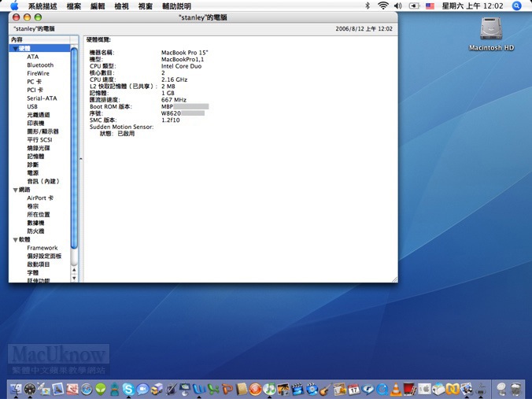Open Finder from the dock
Image resolution: width=532 pixels, height=399 pixels.
click(16, 389)
